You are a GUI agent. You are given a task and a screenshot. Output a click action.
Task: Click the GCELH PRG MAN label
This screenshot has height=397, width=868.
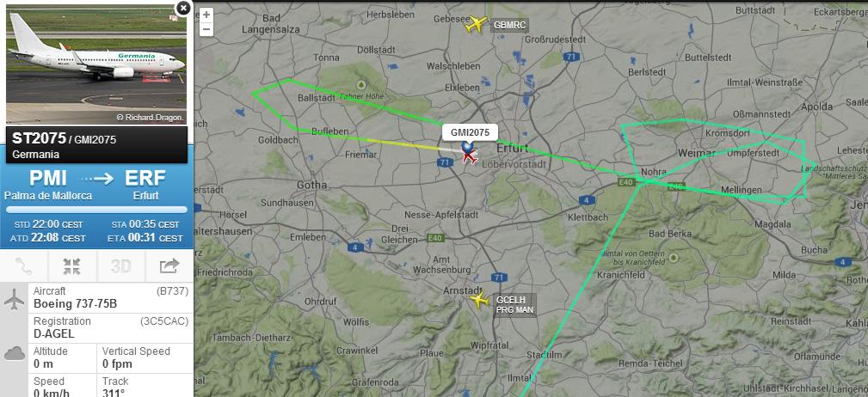[x=514, y=305]
